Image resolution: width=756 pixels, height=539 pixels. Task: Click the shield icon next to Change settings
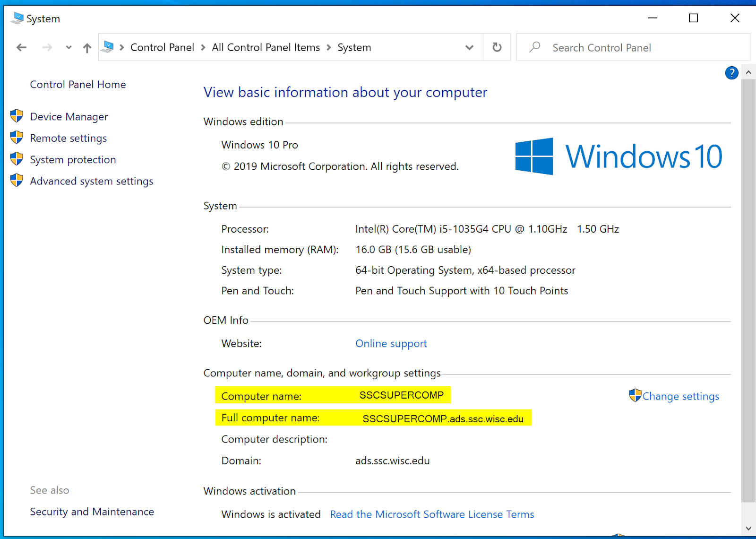pos(635,395)
